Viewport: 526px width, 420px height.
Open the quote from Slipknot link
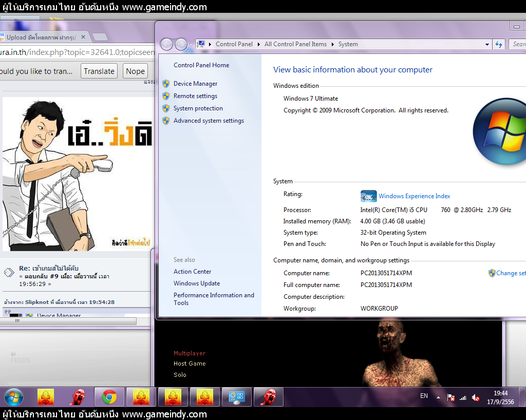[59, 302]
